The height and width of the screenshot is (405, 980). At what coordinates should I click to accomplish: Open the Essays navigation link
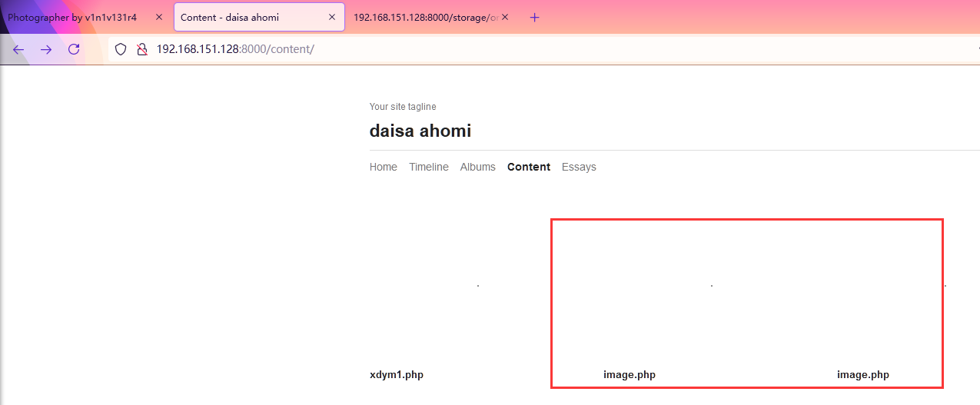point(579,167)
